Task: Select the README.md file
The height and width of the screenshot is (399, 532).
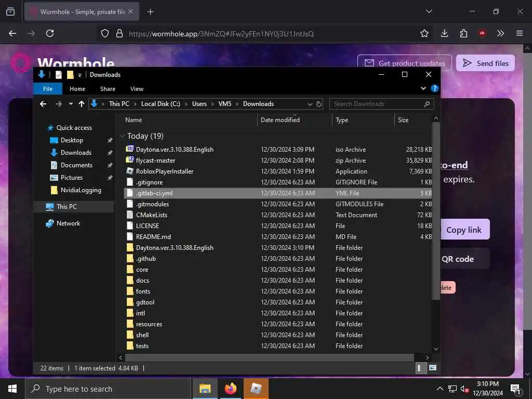Action: [278, 237]
